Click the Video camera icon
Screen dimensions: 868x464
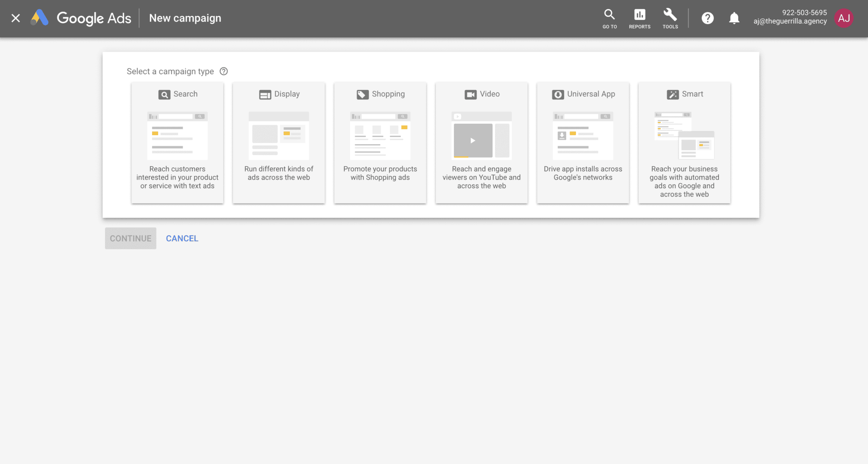[x=470, y=94]
